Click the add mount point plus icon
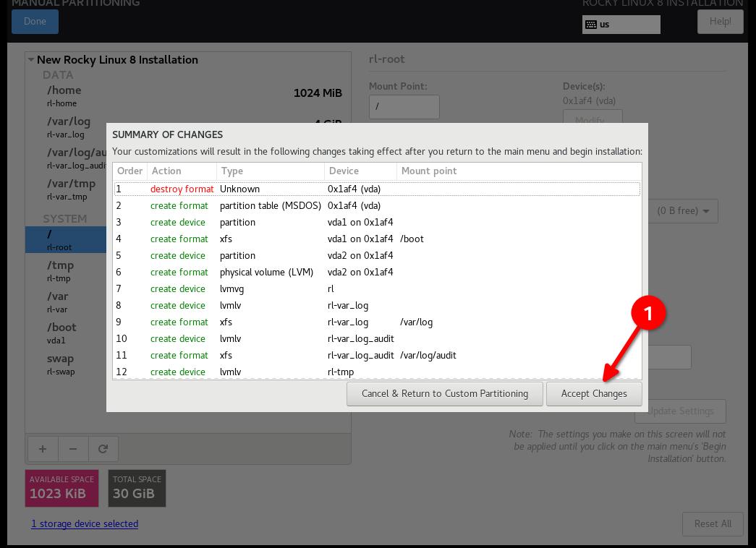 coord(43,449)
